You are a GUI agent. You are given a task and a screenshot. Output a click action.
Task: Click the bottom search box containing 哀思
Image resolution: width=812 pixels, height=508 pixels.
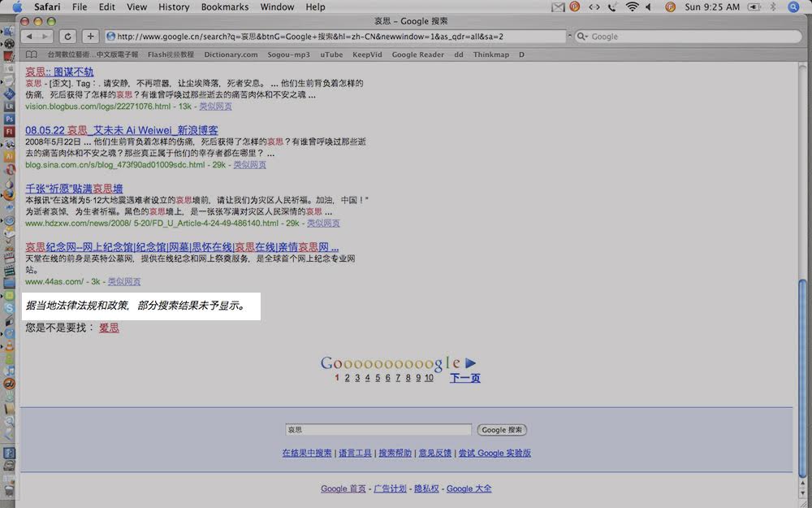[378, 430]
